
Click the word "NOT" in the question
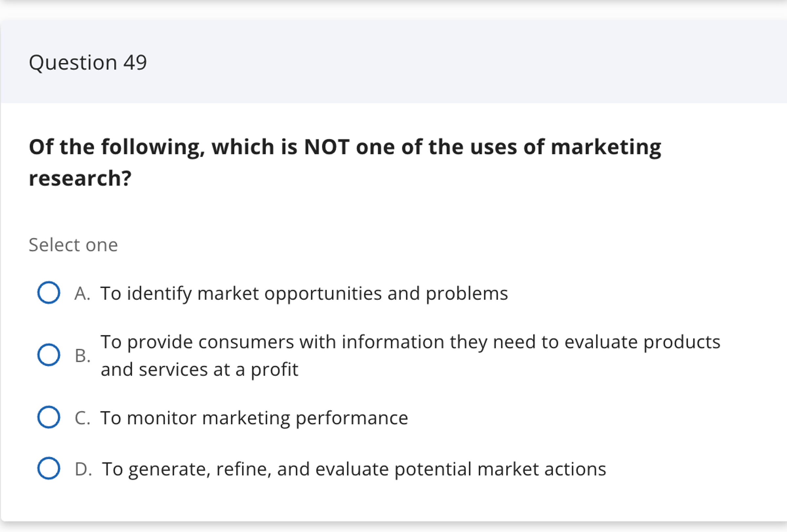click(x=326, y=147)
